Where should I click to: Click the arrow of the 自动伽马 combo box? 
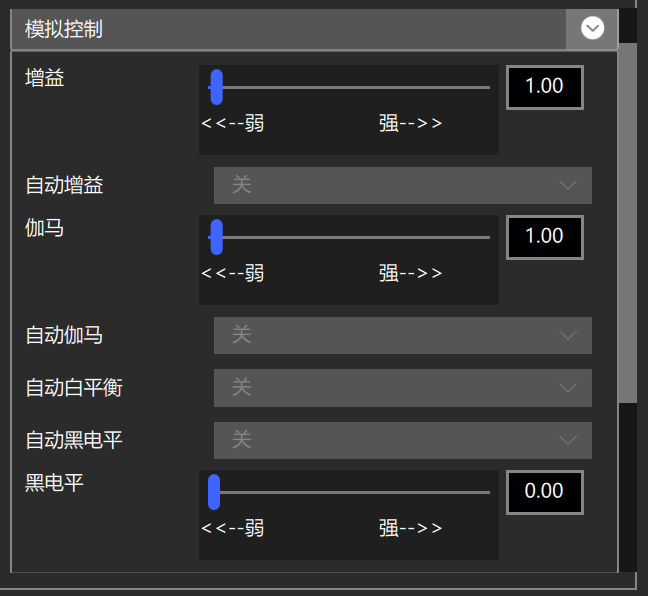click(x=568, y=335)
